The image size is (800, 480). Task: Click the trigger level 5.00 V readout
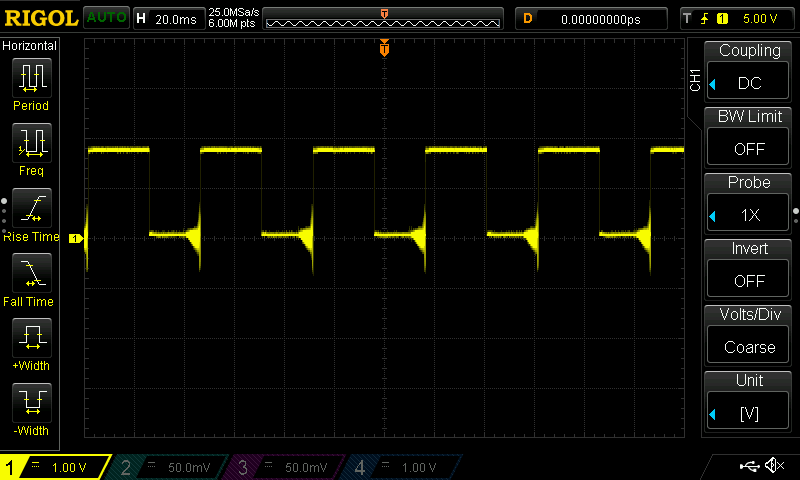760,19
